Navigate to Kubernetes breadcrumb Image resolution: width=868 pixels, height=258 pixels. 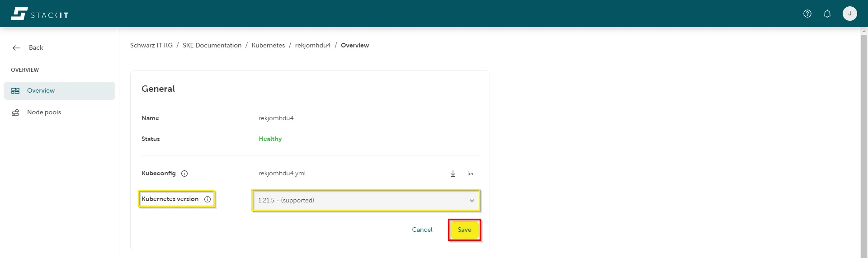click(268, 46)
